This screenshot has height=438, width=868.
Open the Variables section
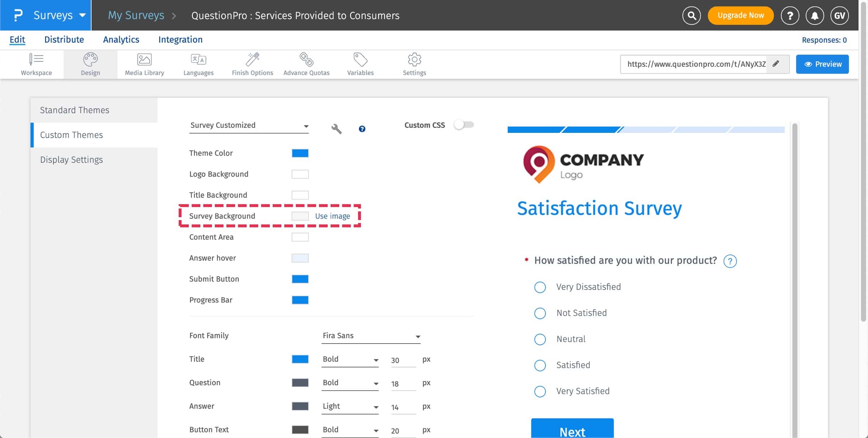[360, 64]
